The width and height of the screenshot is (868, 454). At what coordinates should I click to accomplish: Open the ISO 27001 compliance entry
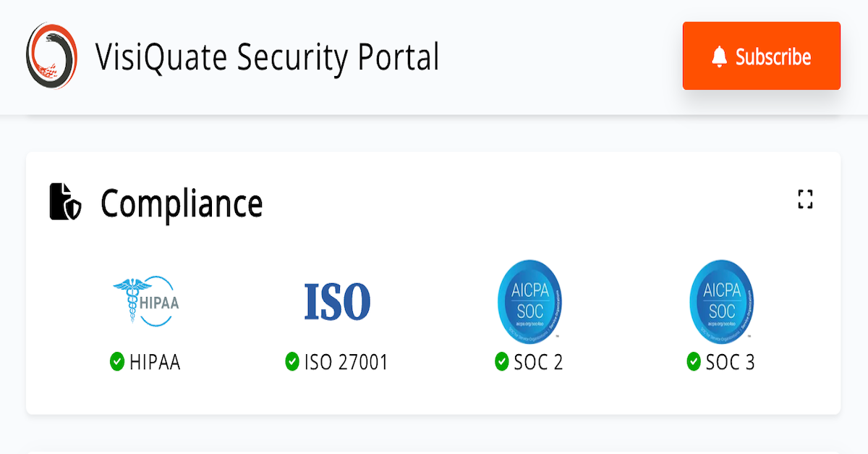(346, 361)
